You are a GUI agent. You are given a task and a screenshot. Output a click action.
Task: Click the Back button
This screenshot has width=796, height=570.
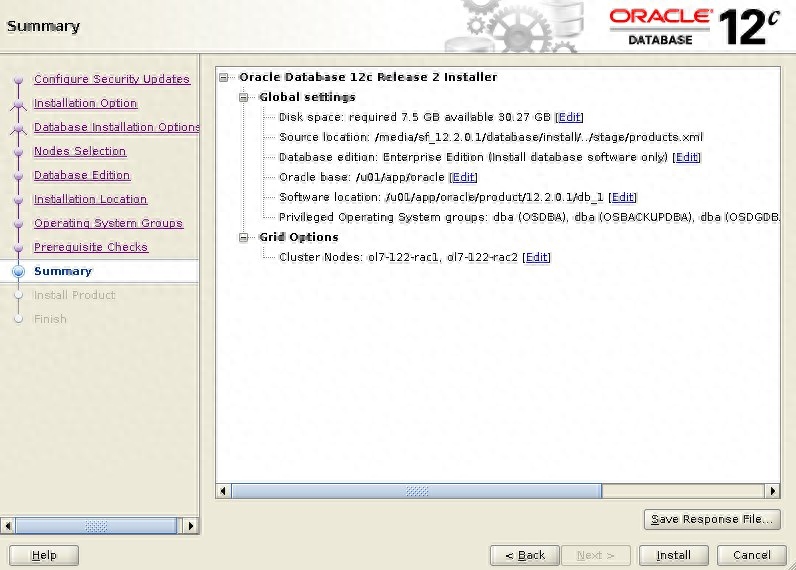(x=525, y=555)
